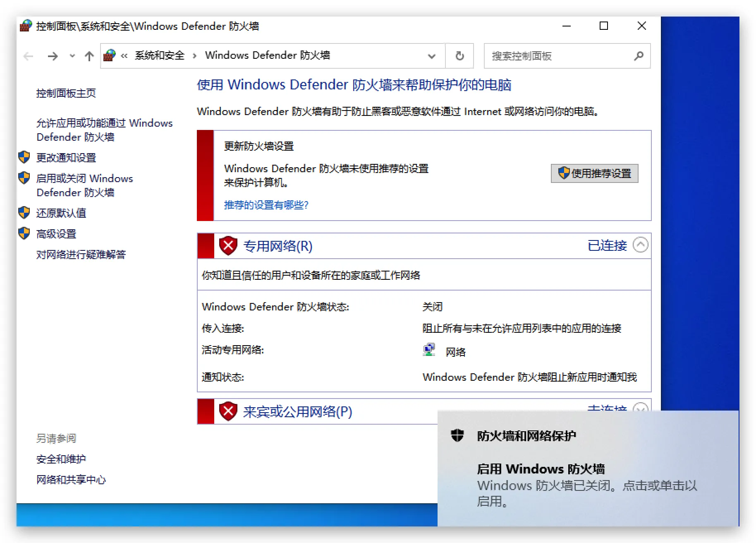Click the shield icon beside 还原默认值
Viewport: 756px width, 543px height.
pyautogui.click(x=24, y=213)
